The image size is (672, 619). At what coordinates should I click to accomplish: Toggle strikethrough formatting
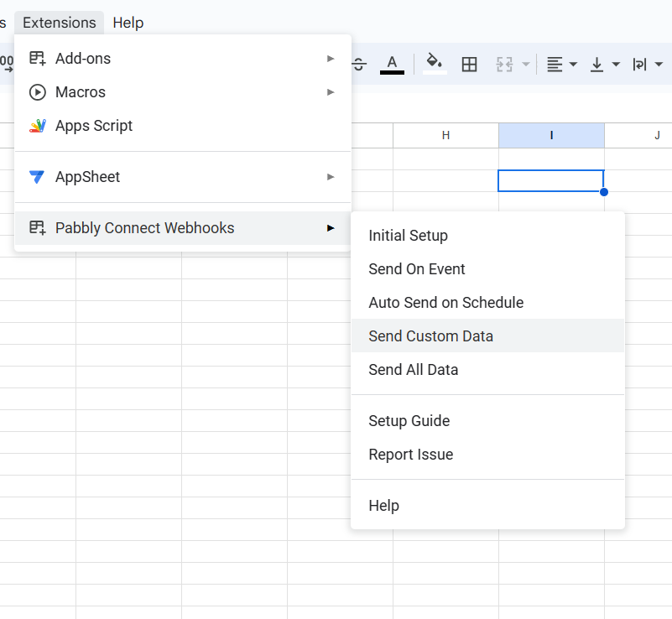[x=359, y=65]
